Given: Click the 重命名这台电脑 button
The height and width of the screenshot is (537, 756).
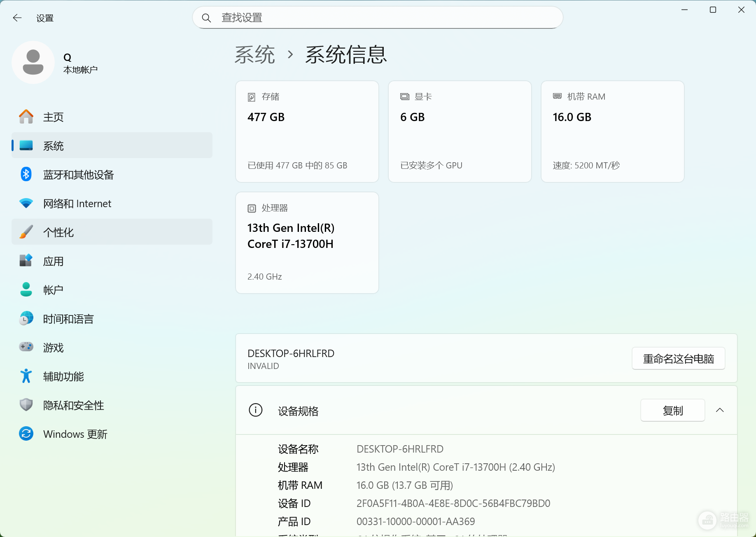Looking at the screenshot, I should pyautogui.click(x=678, y=359).
